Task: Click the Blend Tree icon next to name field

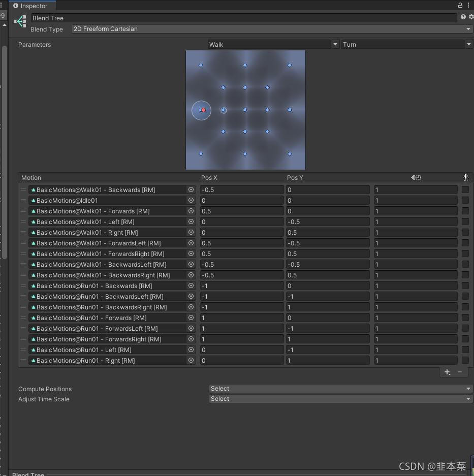Action: (19, 21)
